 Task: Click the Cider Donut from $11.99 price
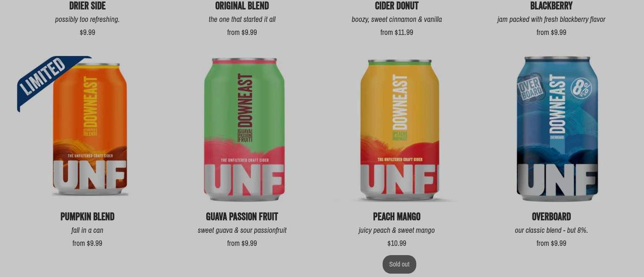pyautogui.click(x=397, y=32)
